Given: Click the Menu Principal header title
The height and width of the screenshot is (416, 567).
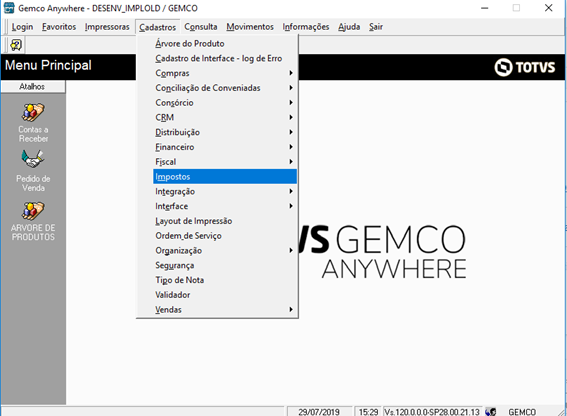Looking at the screenshot, I should click(x=48, y=65).
